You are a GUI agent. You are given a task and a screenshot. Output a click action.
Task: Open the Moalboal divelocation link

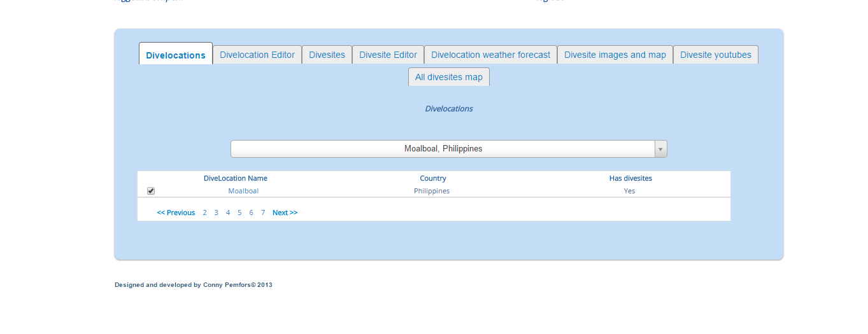pos(243,191)
